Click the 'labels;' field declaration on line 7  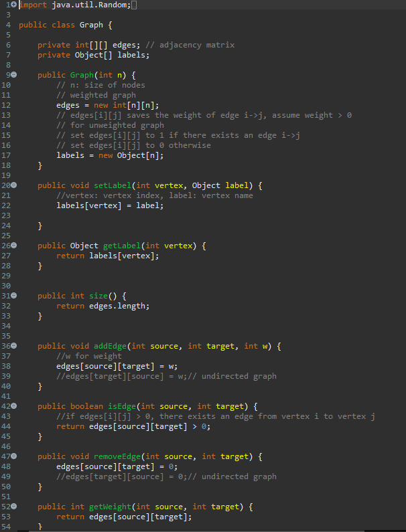pyautogui.click(x=133, y=55)
